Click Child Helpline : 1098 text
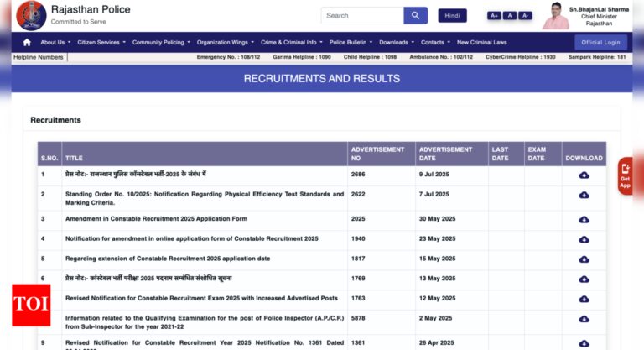Image resolution: width=644 pixels, height=350 pixels. point(370,57)
